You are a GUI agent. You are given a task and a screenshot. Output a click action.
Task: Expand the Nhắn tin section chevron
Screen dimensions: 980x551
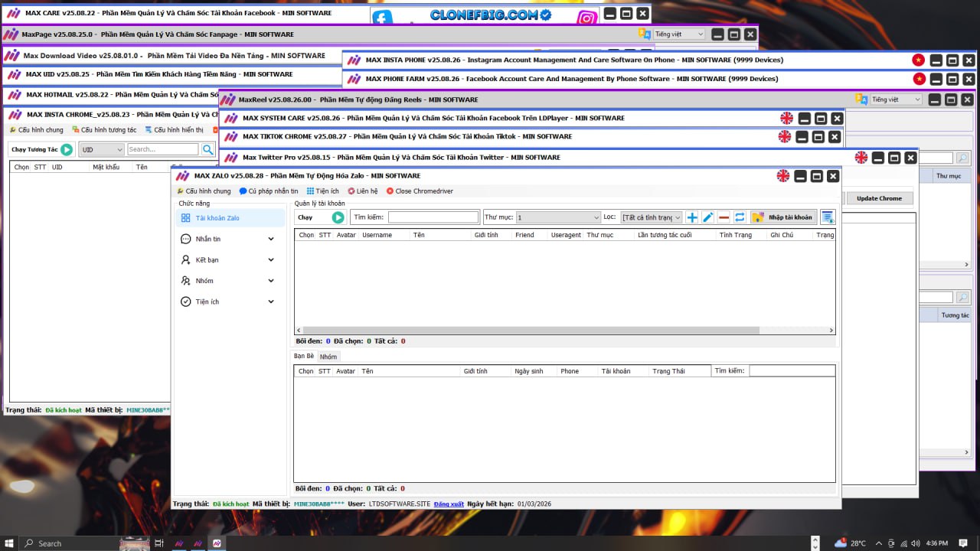[270, 239]
